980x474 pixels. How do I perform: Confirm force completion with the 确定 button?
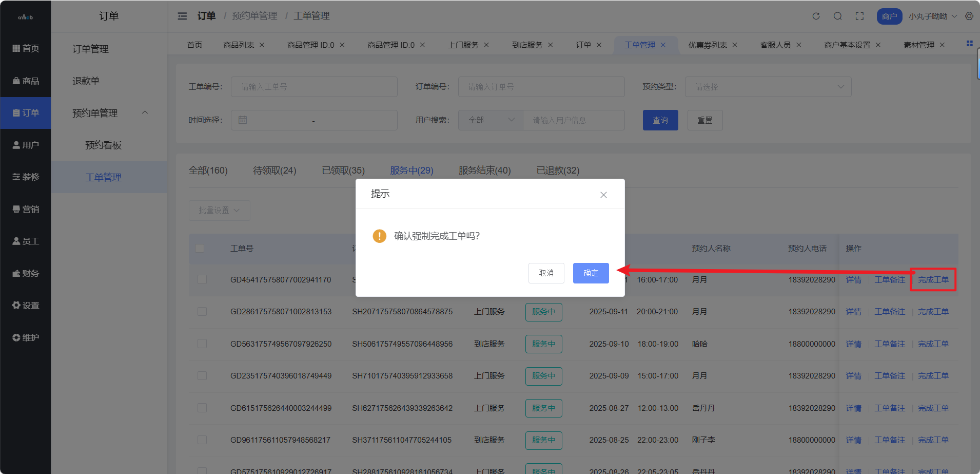tap(591, 273)
